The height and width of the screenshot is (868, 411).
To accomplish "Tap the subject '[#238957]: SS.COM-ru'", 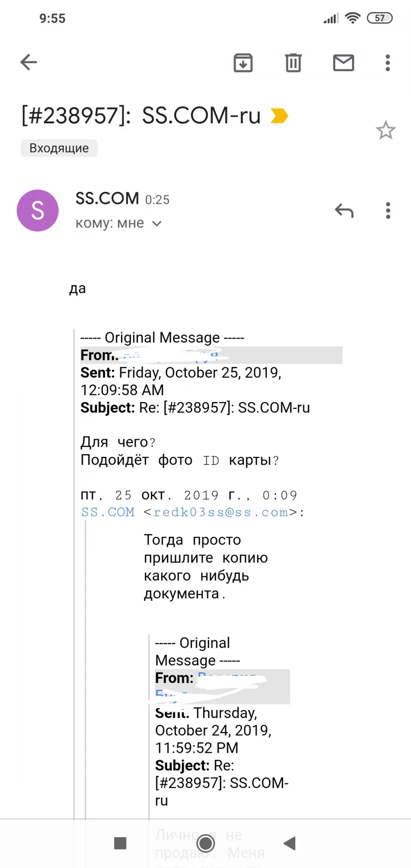I will [x=141, y=115].
